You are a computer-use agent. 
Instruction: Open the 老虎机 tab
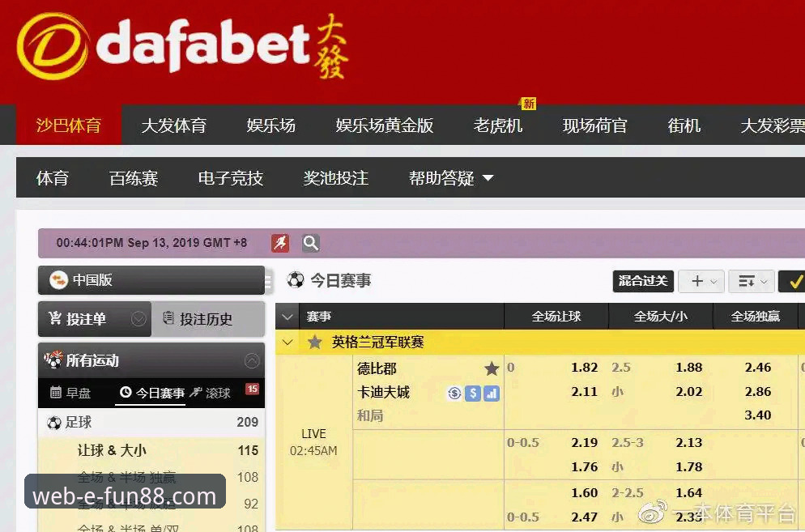pyautogui.click(x=497, y=126)
